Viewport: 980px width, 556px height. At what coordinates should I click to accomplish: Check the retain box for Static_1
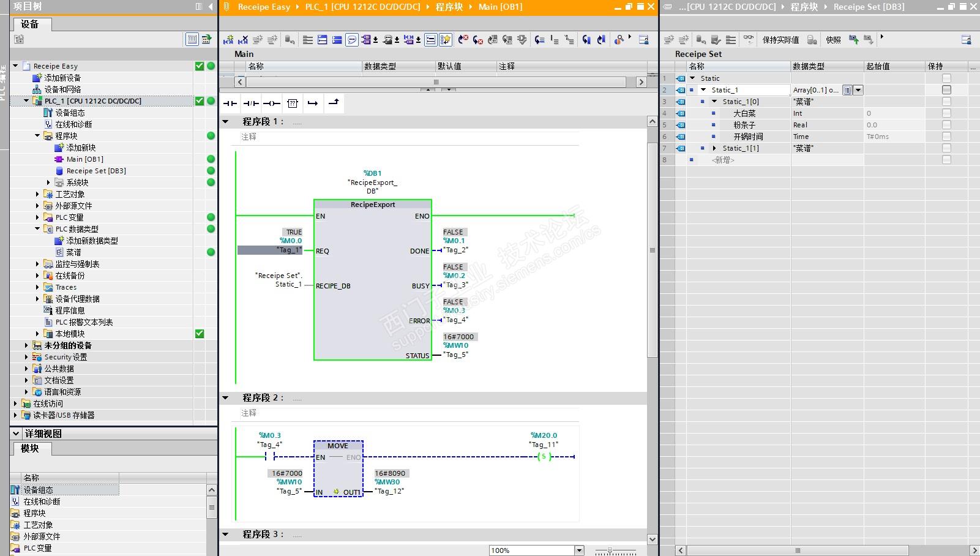(x=946, y=90)
